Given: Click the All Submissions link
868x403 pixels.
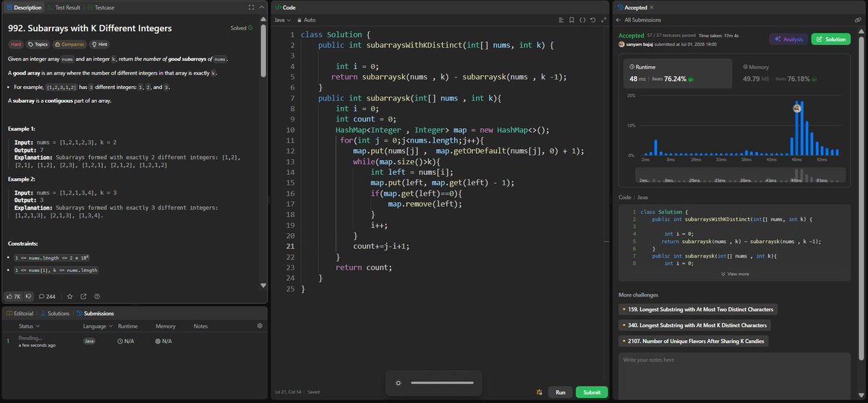Looking at the screenshot, I should click(x=642, y=20).
